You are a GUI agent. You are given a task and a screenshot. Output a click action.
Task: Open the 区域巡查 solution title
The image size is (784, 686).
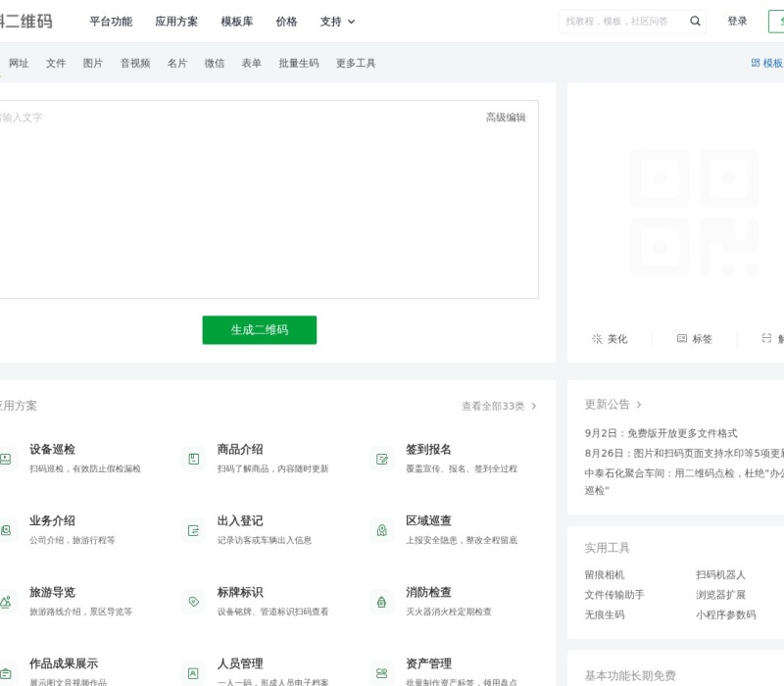428,521
